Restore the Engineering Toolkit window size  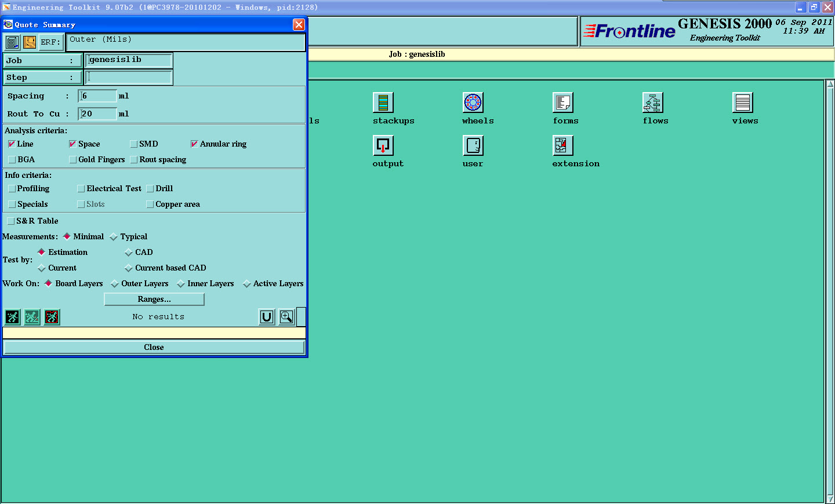[x=814, y=8]
